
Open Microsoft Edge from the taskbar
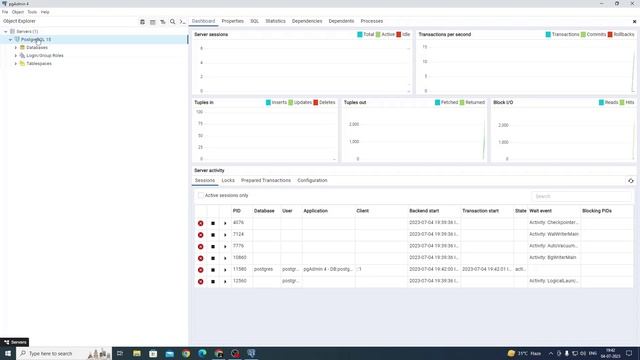coord(202,353)
